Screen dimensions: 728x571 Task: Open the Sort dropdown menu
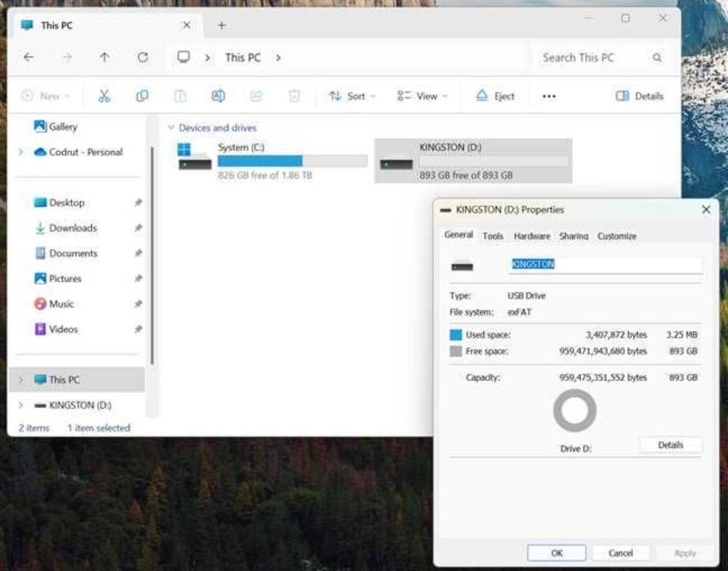tap(352, 96)
